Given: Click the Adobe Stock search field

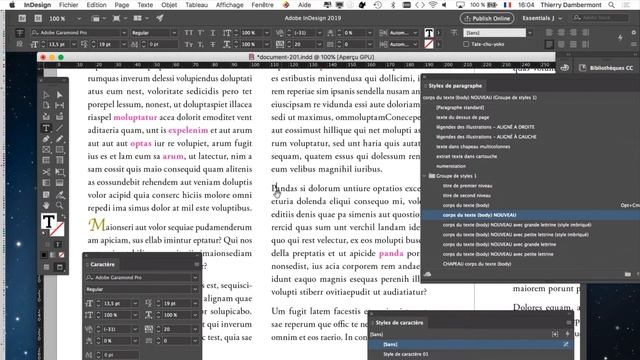Looking at the screenshot, I should pyautogui.click(x=600, y=18).
